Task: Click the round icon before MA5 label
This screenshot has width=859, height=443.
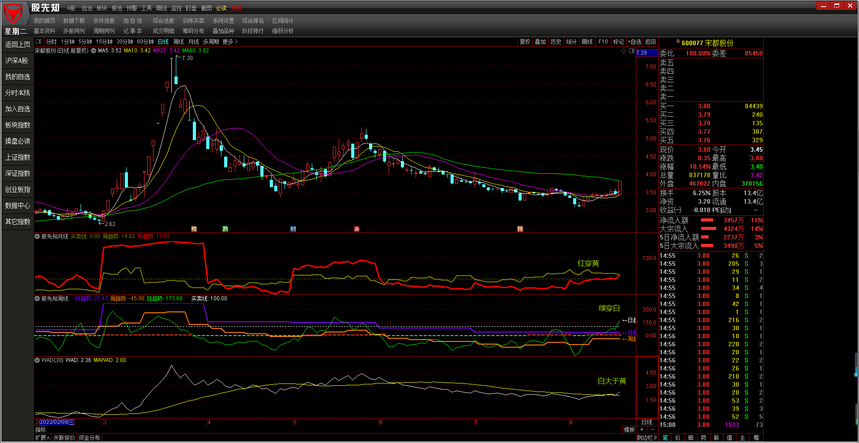Action: [x=93, y=51]
